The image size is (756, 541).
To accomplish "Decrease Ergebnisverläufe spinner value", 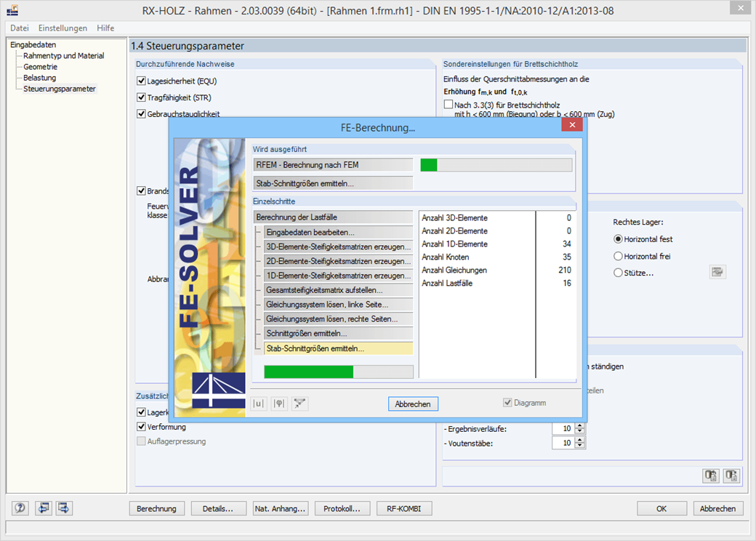I will click(x=580, y=431).
